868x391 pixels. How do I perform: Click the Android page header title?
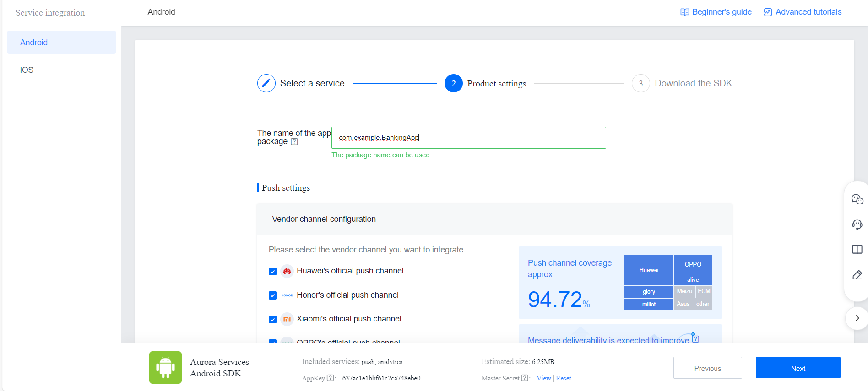coord(161,12)
